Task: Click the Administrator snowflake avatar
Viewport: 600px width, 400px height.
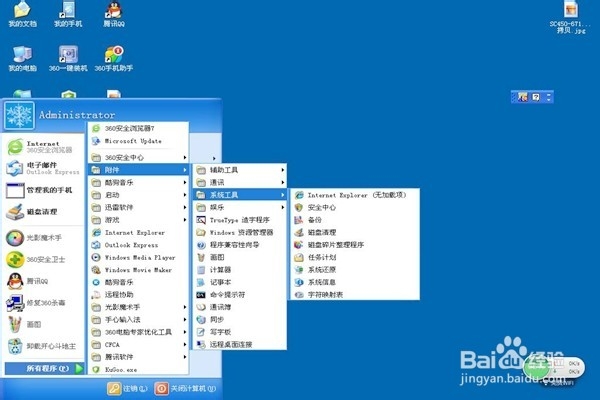Action: [19, 115]
